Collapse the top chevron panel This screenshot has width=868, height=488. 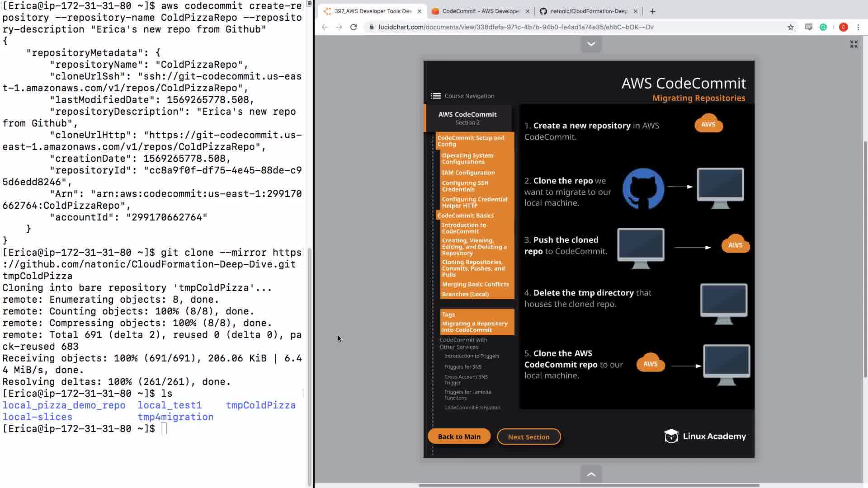pyautogui.click(x=591, y=44)
